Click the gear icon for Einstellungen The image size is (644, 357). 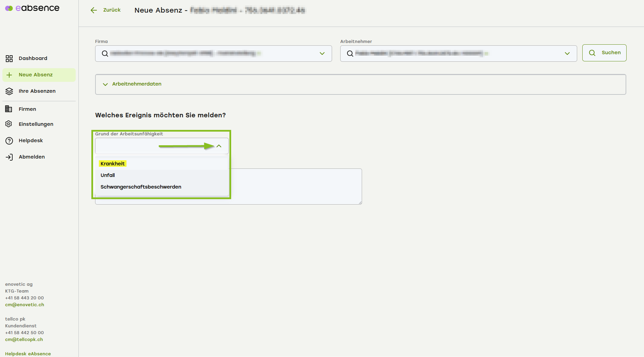tap(9, 124)
